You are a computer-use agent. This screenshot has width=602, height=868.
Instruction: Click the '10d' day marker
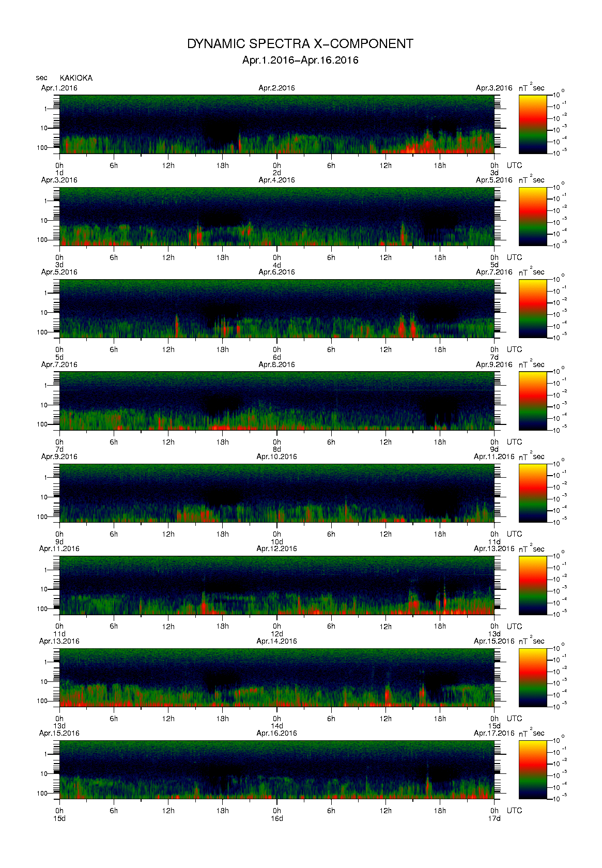277,542
